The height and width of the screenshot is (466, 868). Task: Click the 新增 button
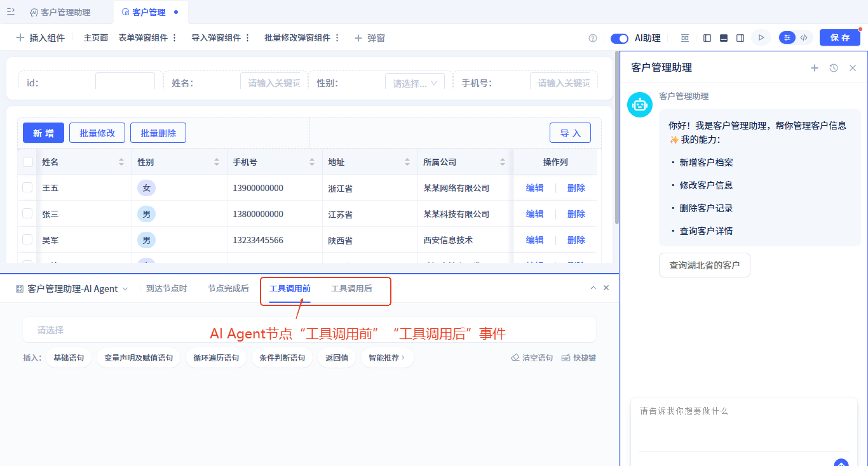pos(43,133)
